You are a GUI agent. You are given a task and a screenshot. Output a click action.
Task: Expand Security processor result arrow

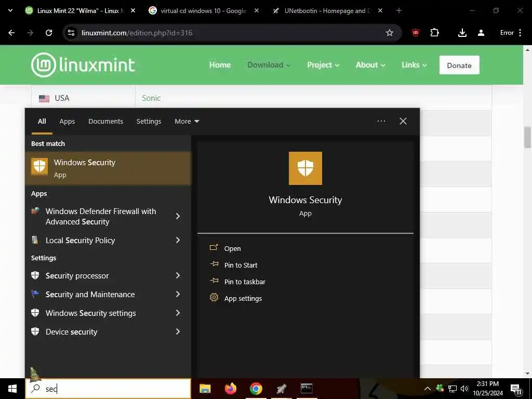178,275
